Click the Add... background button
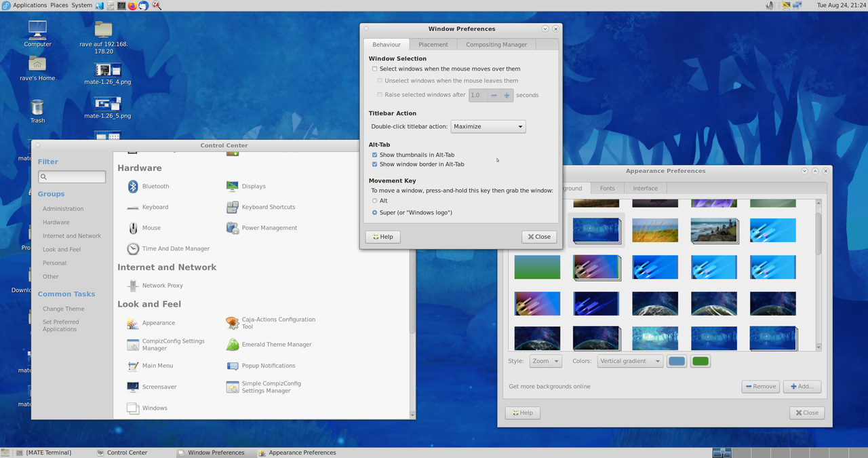The height and width of the screenshot is (458, 868). [x=802, y=387]
